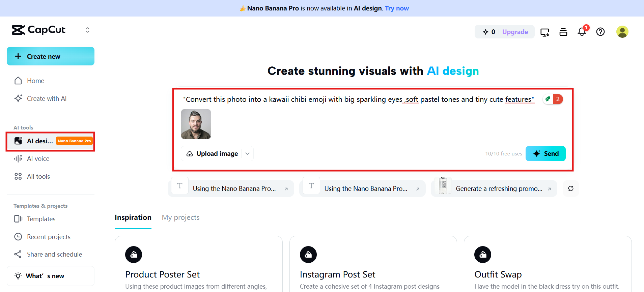
Task: Click into the prompt text field
Action: (358, 99)
